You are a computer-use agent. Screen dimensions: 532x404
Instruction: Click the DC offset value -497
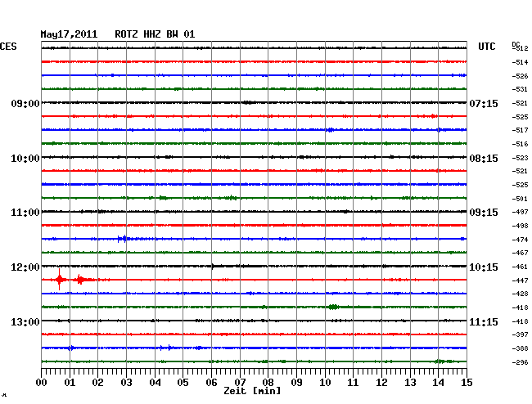click(520, 212)
